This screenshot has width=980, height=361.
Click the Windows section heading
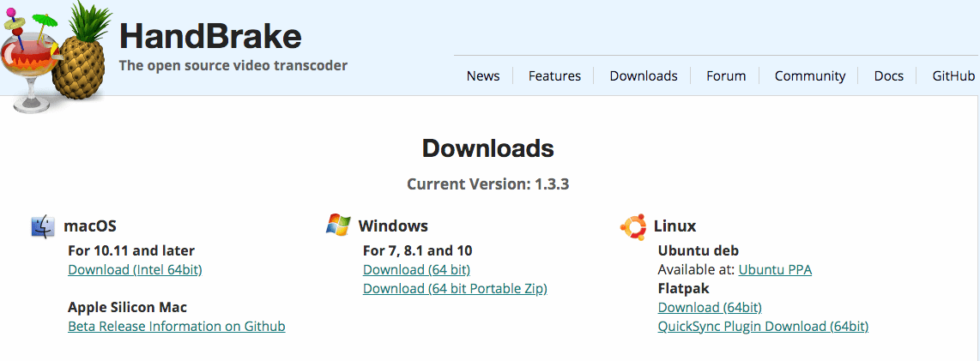pos(393,226)
